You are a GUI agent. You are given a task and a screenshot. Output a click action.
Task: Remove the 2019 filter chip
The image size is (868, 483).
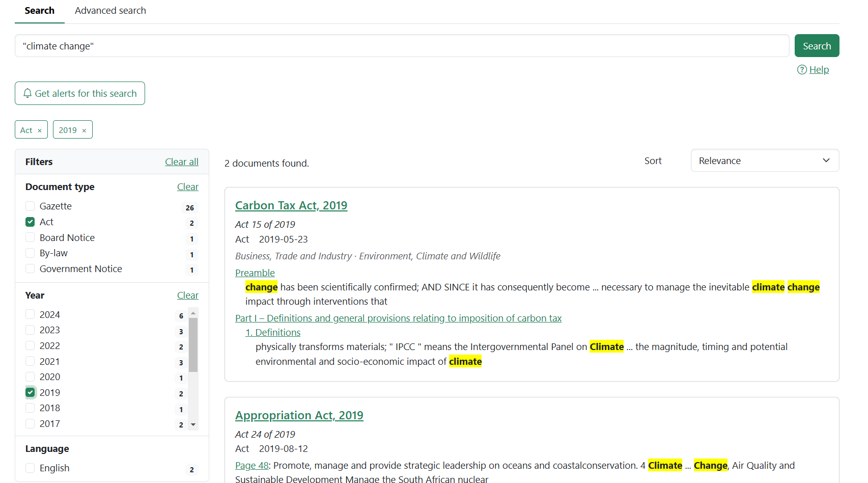coord(84,130)
